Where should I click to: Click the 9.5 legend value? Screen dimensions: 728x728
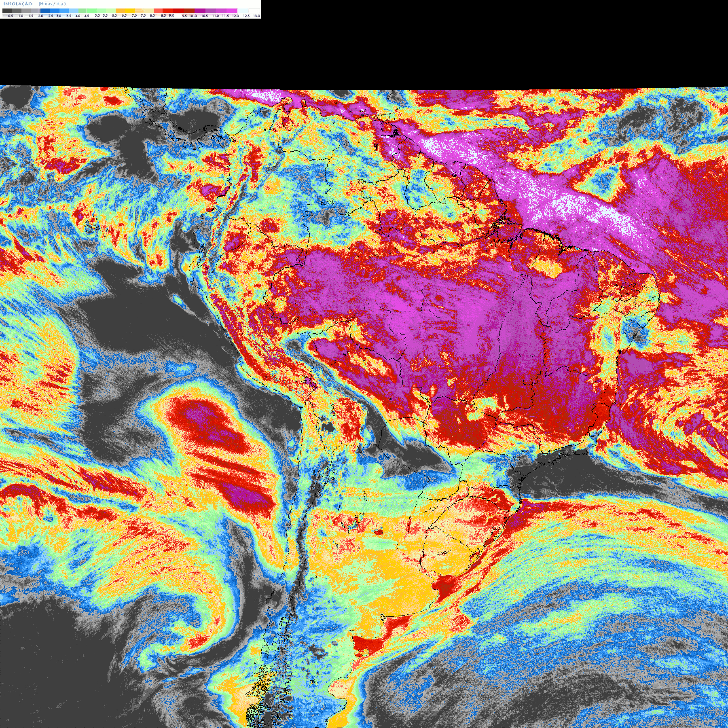(x=184, y=16)
